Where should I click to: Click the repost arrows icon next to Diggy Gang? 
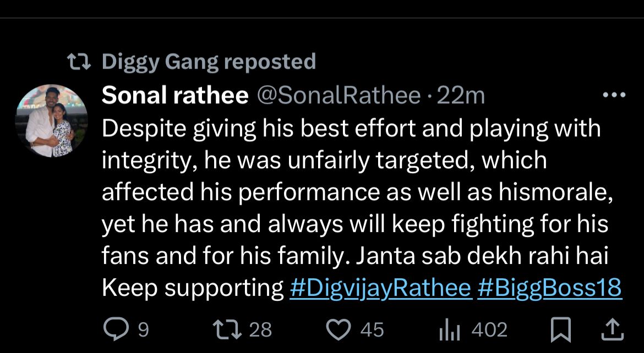pos(79,62)
